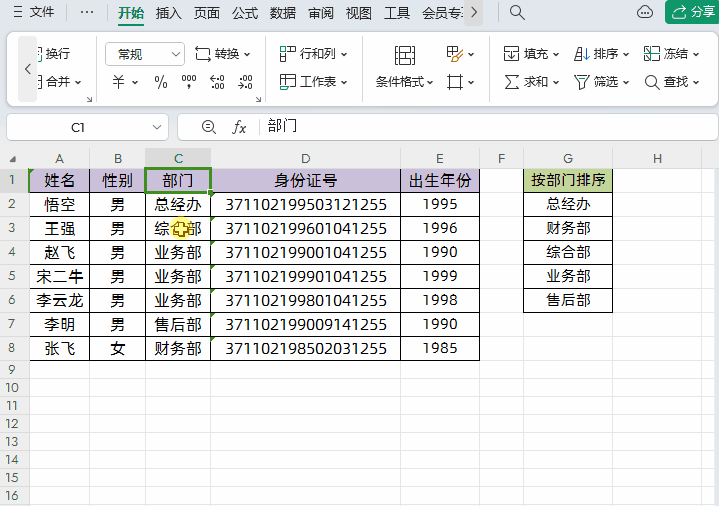
Task: Open 条件格式 conditional formatting
Action: point(404,67)
